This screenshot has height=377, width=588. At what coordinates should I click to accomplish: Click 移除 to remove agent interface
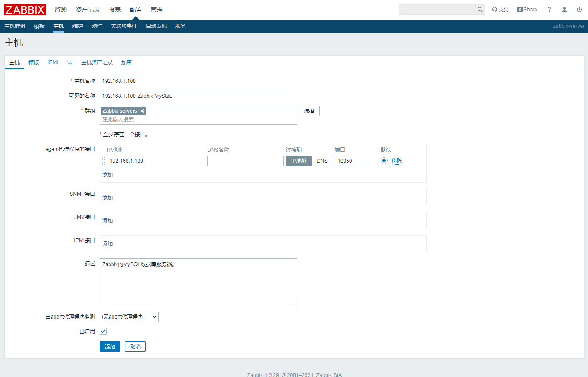397,161
